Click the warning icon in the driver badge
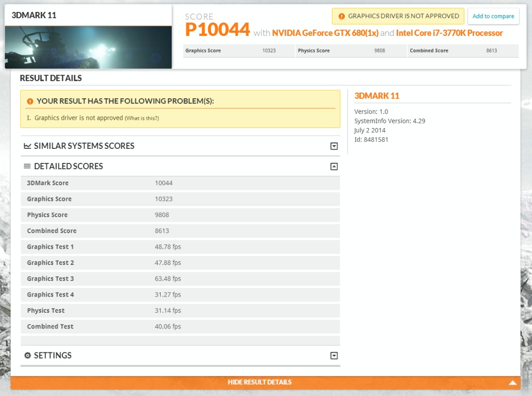 tap(342, 16)
